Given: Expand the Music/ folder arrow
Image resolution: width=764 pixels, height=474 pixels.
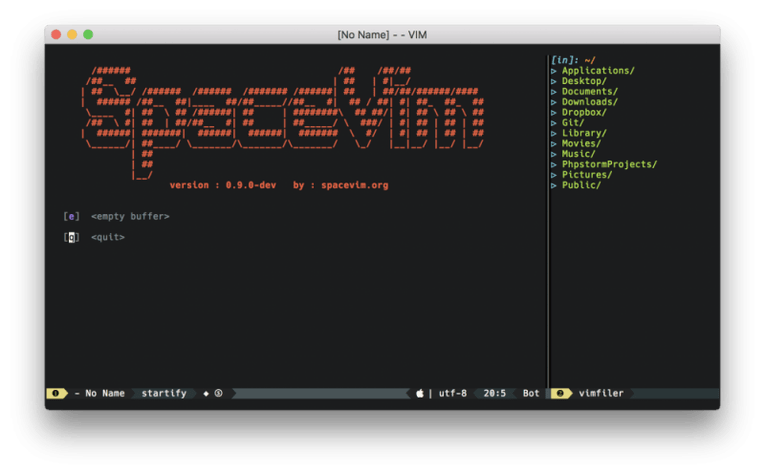Looking at the screenshot, I should (554, 154).
